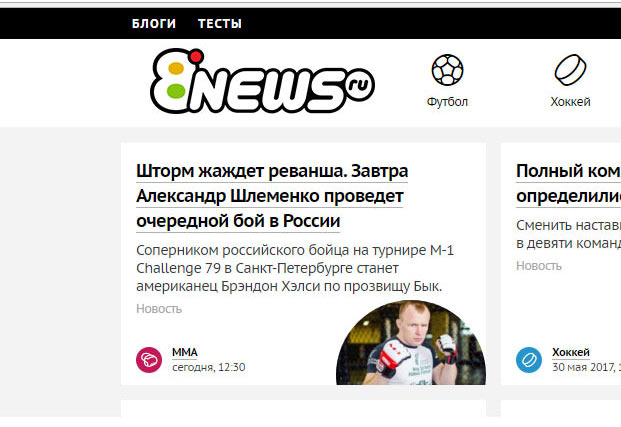This screenshot has width=621, height=427.
Task: Click the pink MMA glove icon
Action: pyautogui.click(x=149, y=360)
